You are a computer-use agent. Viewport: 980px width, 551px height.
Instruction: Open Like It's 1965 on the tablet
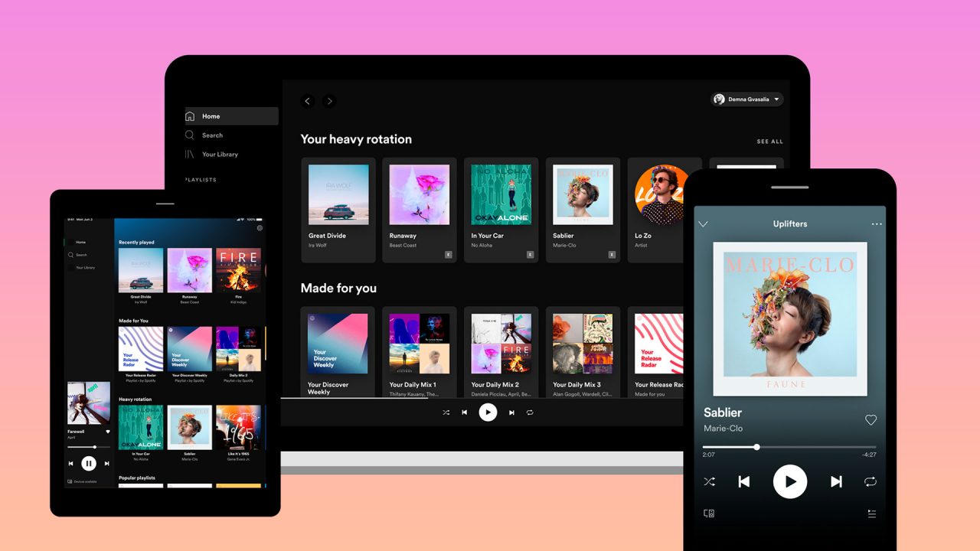coord(238,433)
